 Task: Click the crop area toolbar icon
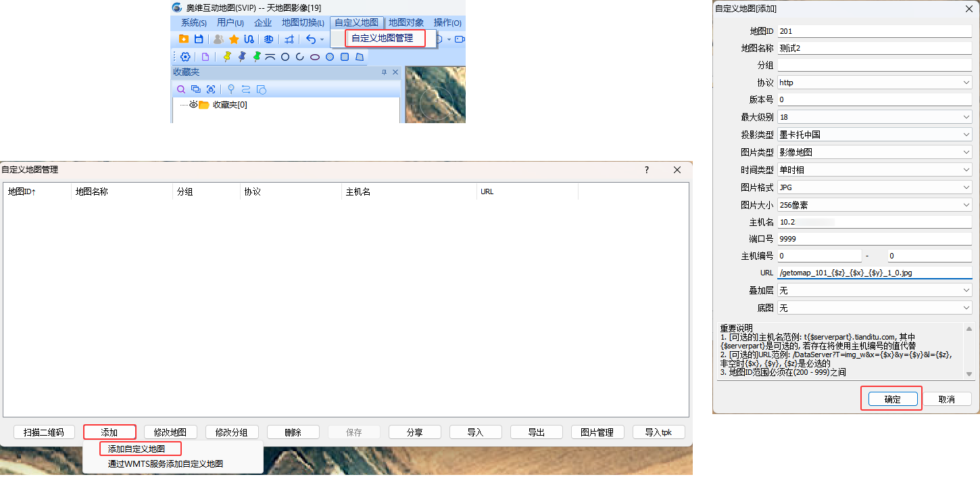289,39
